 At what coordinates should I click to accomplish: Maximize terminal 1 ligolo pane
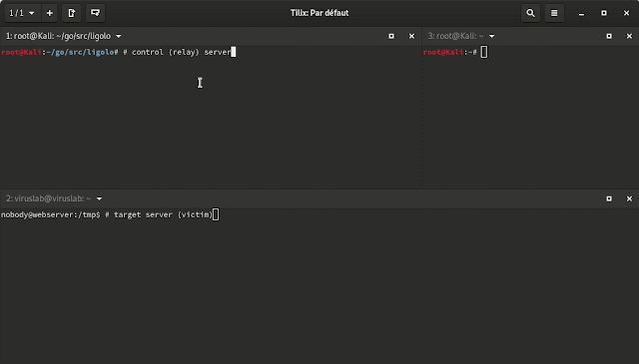pyautogui.click(x=391, y=36)
